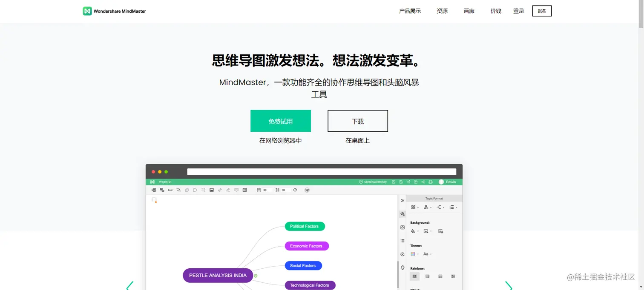The image size is (644, 290).
Task: Open the outline list sidebar icon
Action: point(402,241)
